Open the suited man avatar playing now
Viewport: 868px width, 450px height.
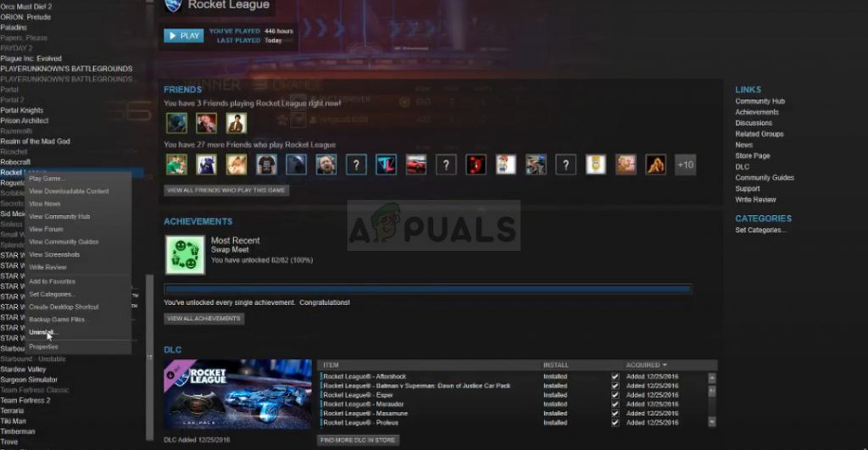click(x=236, y=123)
